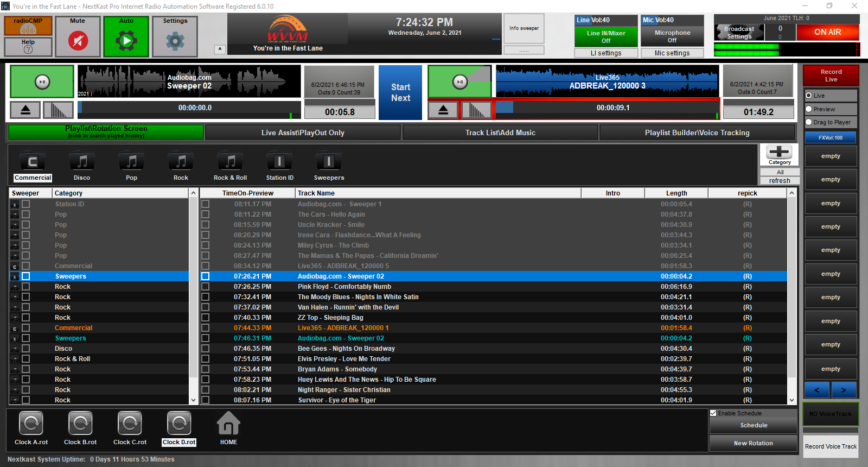Image resolution: width=868 pixels, height=467 pixels.
Task: Select the Commercial category icon
Action: [33, 166]
